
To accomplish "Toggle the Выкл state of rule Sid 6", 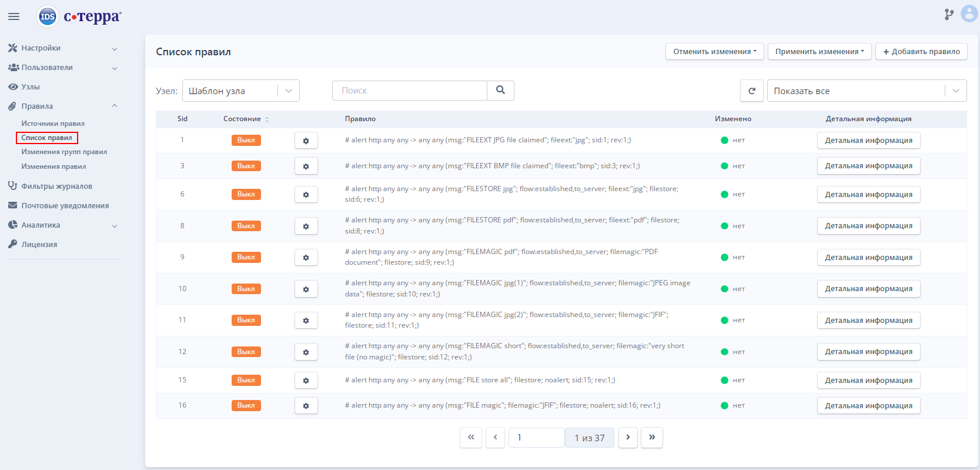I will coord(246,194).
